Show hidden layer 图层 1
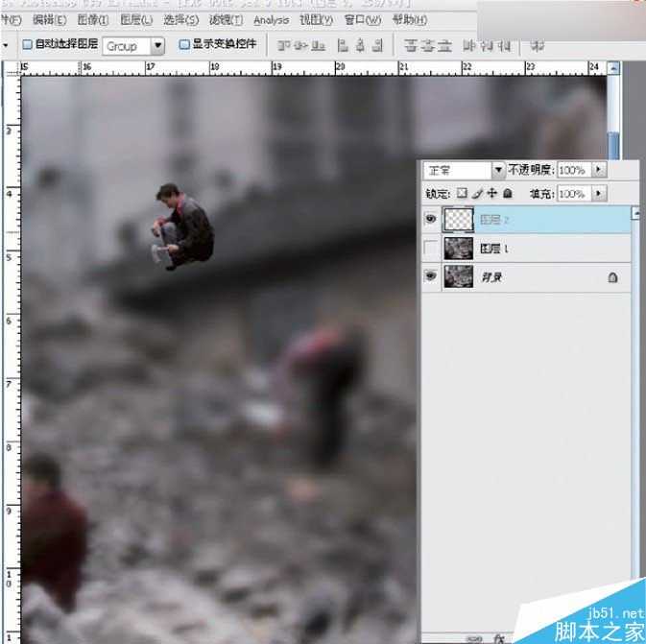 click(431, 249)
